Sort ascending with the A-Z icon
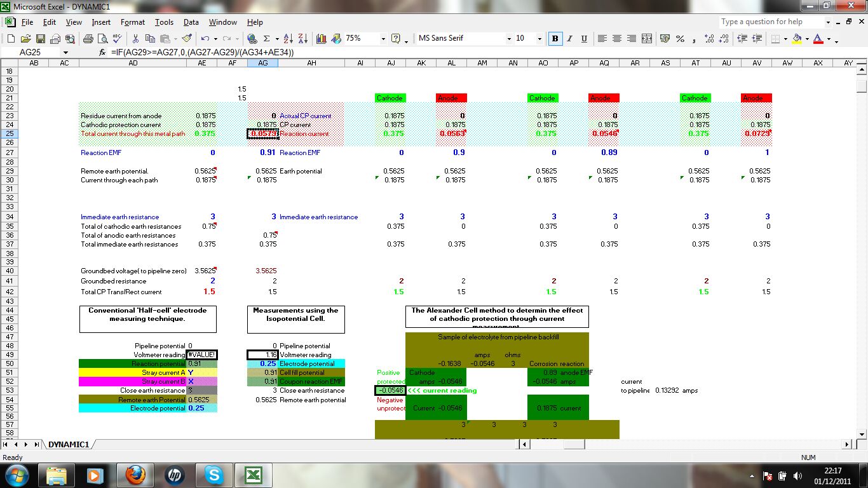 [x=287, y=39]
